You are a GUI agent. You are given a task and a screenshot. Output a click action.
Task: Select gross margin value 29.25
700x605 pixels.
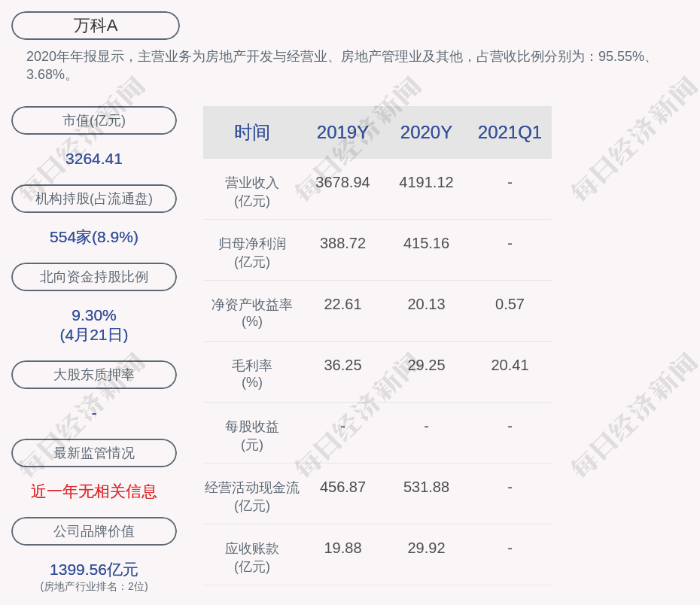point(426,365)
